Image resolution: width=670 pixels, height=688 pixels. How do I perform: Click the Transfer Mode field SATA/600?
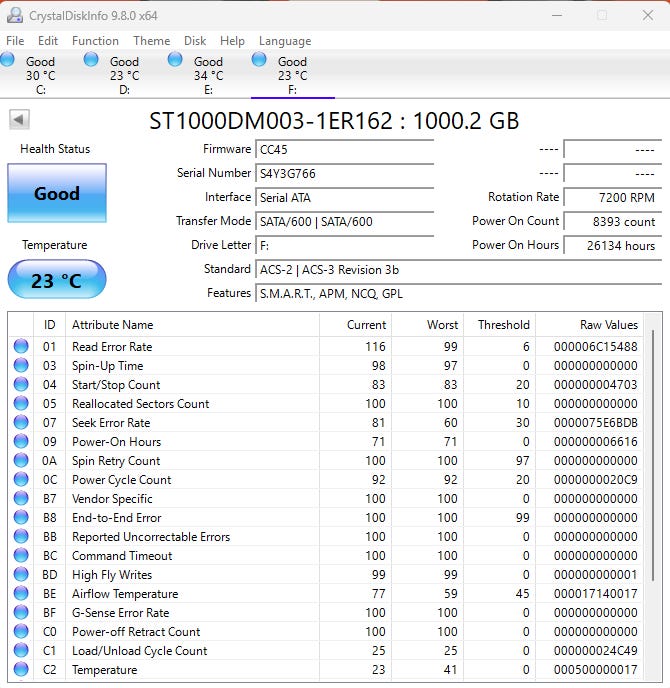pyautogui.click(x=345, y=221)
